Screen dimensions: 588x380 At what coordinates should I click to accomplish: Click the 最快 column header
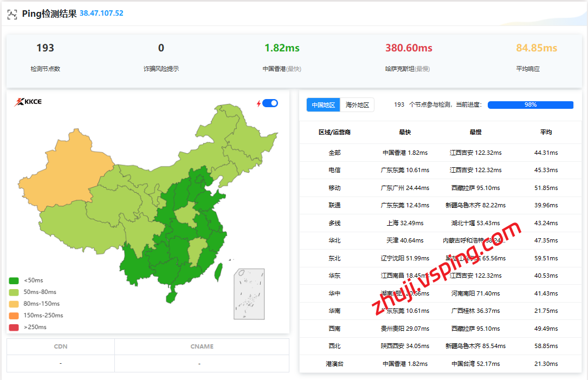(405, 132)
